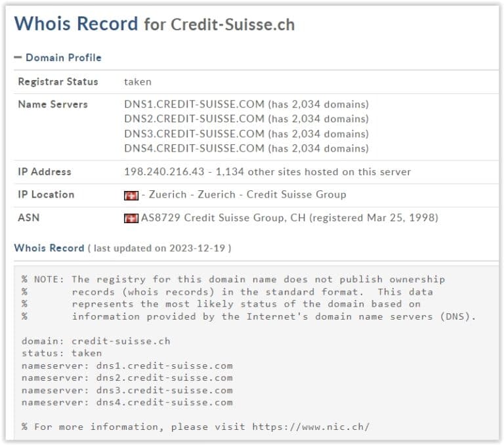Open the DNS4.CREDIT-SUISSE.COM name server entry
The width and height of the screenshot is (504, 445).
194,148
